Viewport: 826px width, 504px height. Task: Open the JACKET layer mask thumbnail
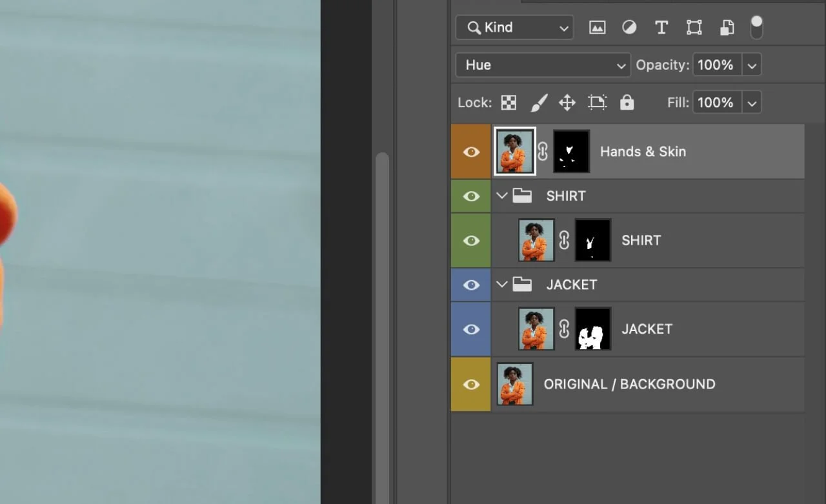tap(592, 328)
